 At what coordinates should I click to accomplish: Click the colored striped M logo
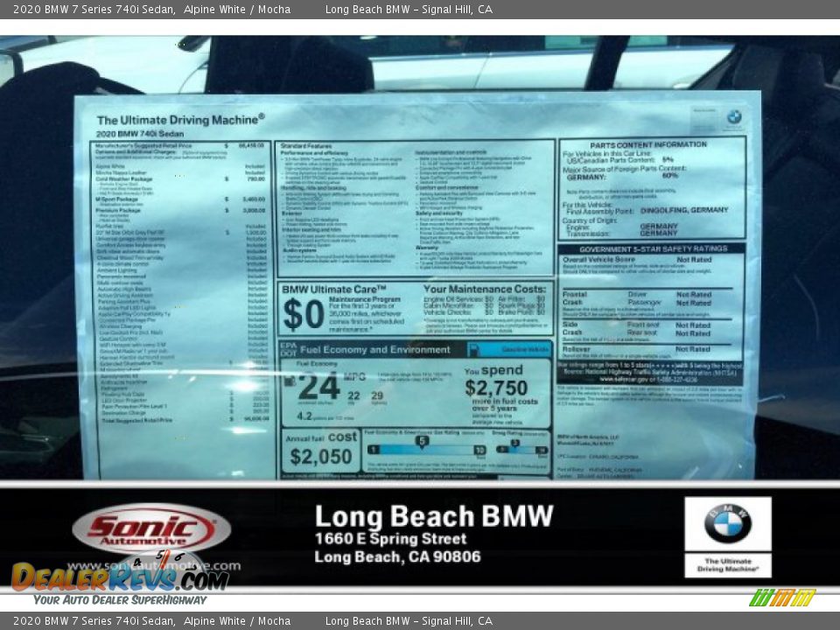point(782,598)
